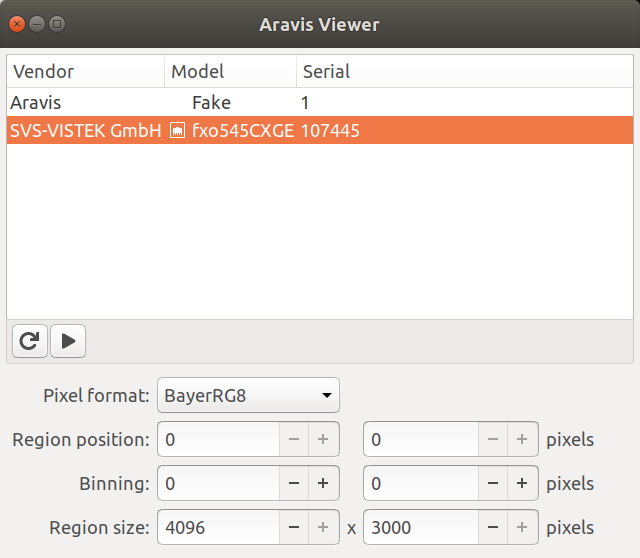Decrease Region size height 3000

tap(493, 527)
